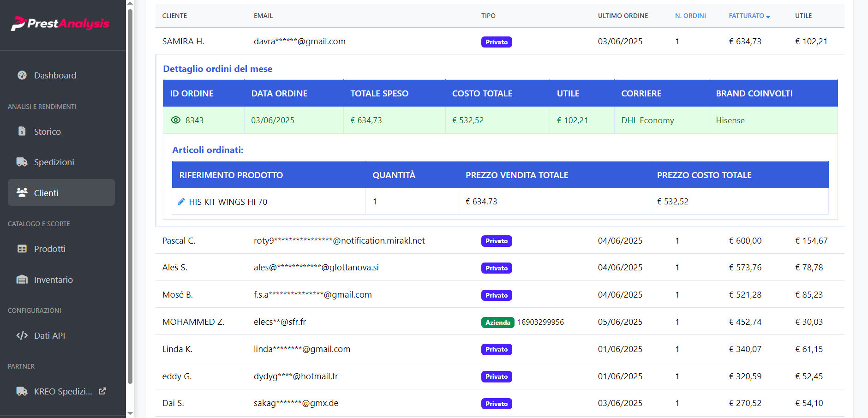Hide the expanded Articoli ordinati section
This screenshot has width=868, height=418.
(x=175, y=120)
